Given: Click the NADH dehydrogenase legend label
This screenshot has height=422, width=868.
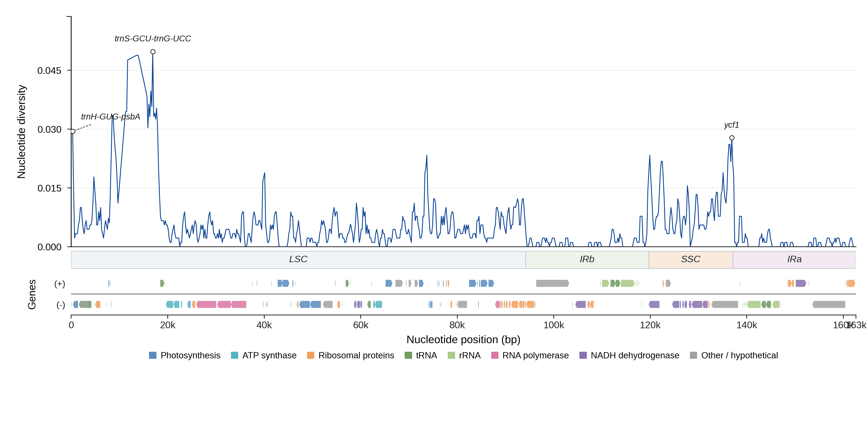Looking at the screenshot, I should coord(635,355).
